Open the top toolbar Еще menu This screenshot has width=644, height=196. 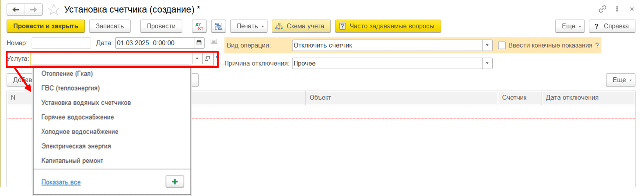[570, 26]
